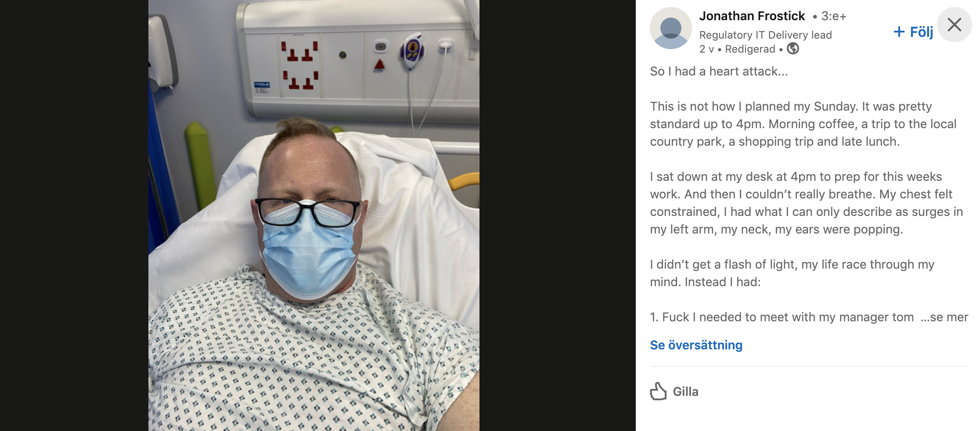Click the numbered line about my manager
This screenshot has height=431, width=980.
[x=782, y=317]
